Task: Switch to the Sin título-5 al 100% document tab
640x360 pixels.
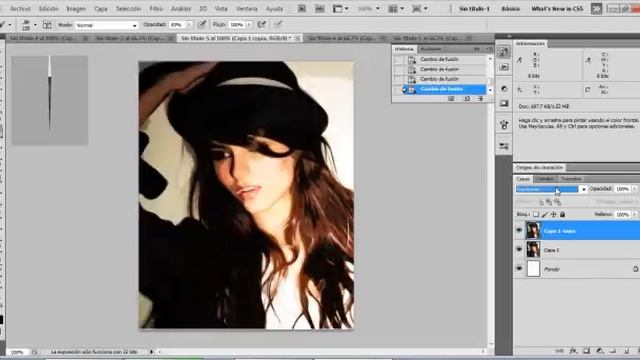Action: click(x=236, y=38)
